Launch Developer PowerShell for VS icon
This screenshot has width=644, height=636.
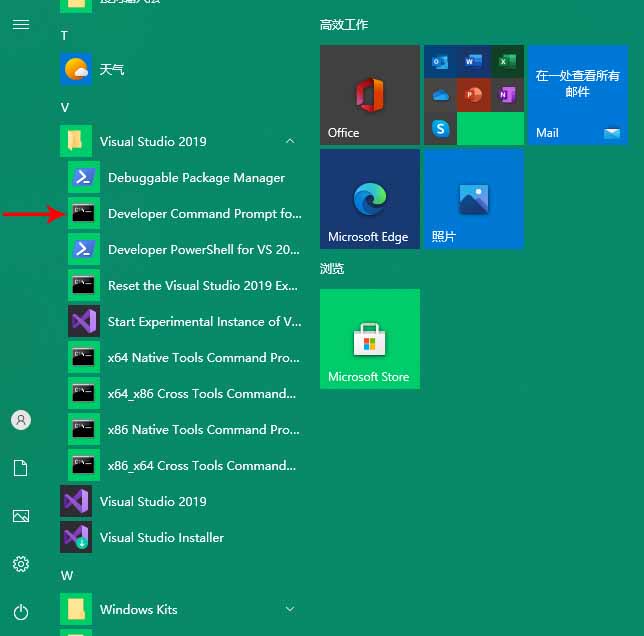click(84, 249)
